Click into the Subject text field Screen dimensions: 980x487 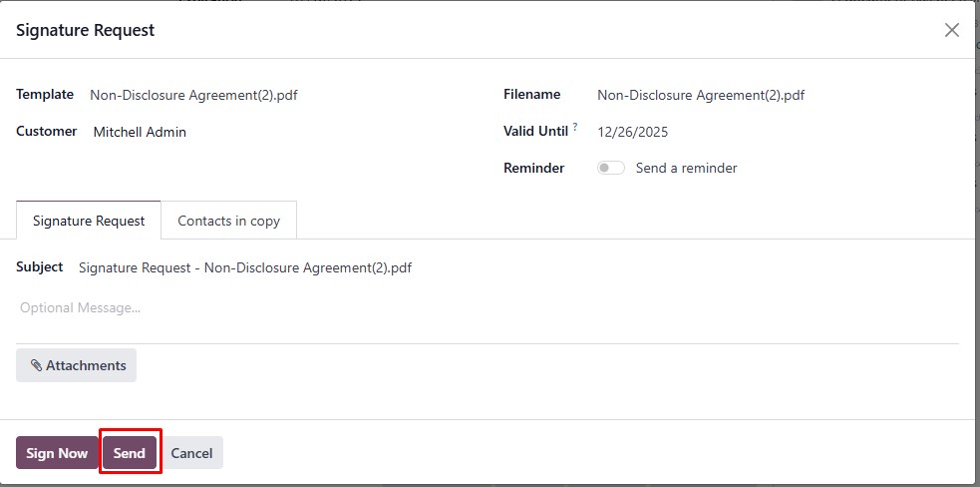point(517,267)
